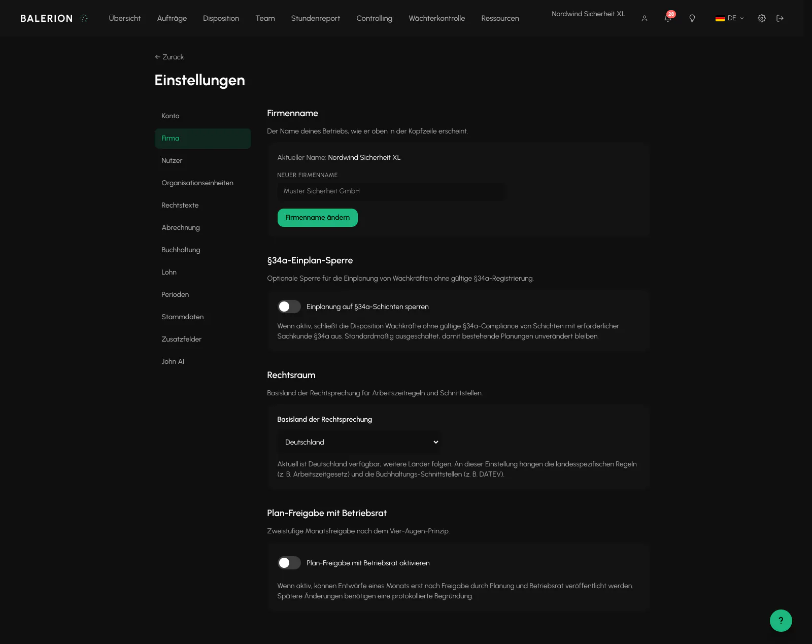This screenshot has width=812, height=644.
Task: Open the user profile icon
Action: [x=644, y=18]
